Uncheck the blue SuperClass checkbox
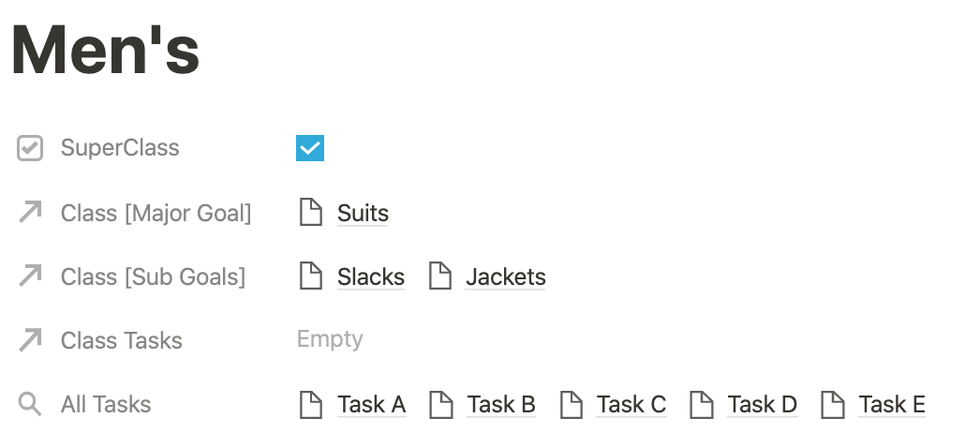The width and height of the screenshot is (980, 448). (x=310, y=148)
